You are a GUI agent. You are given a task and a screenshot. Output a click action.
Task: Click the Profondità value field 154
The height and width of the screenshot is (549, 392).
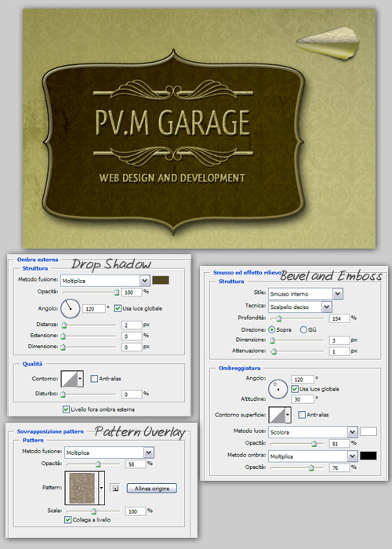point(339,318)
